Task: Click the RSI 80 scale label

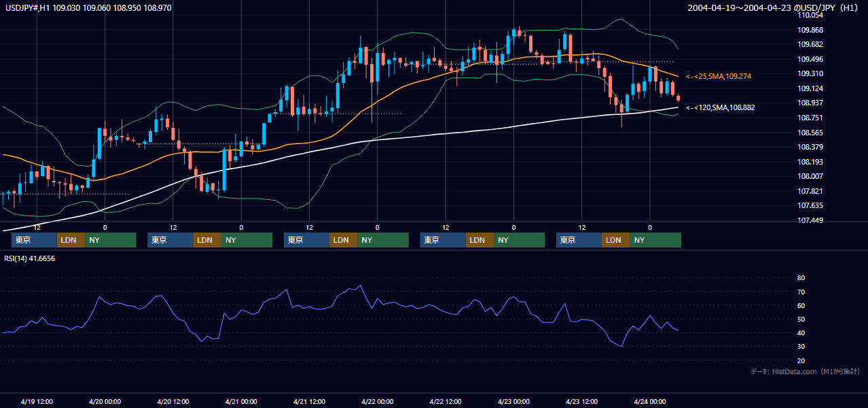Action: pos(801,278)
